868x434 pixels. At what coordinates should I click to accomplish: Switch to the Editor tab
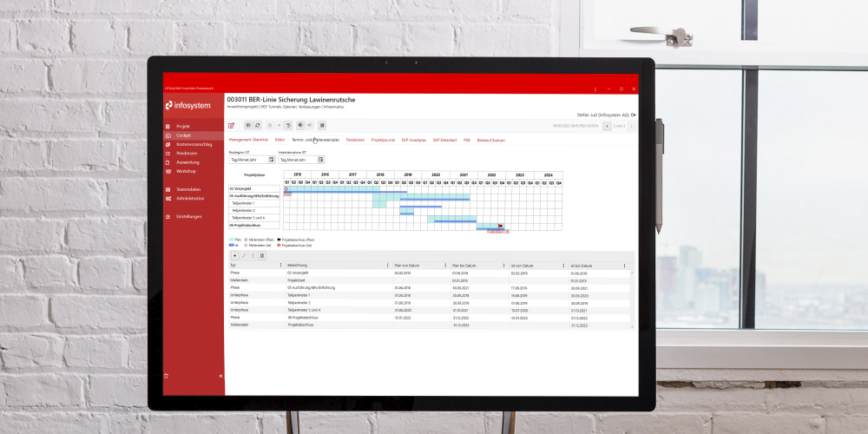click(x=280, y=140)
